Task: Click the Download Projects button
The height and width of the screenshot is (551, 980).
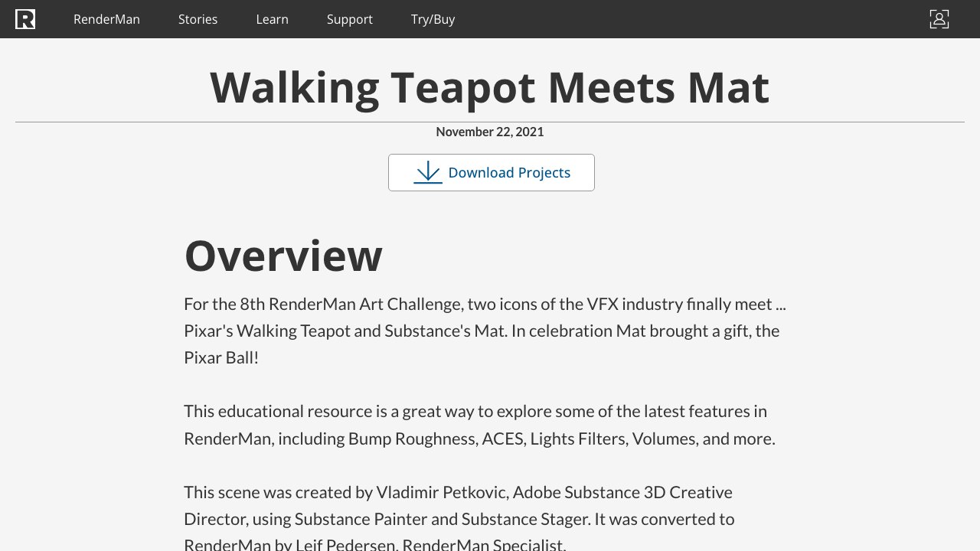Action: [492, 172]
